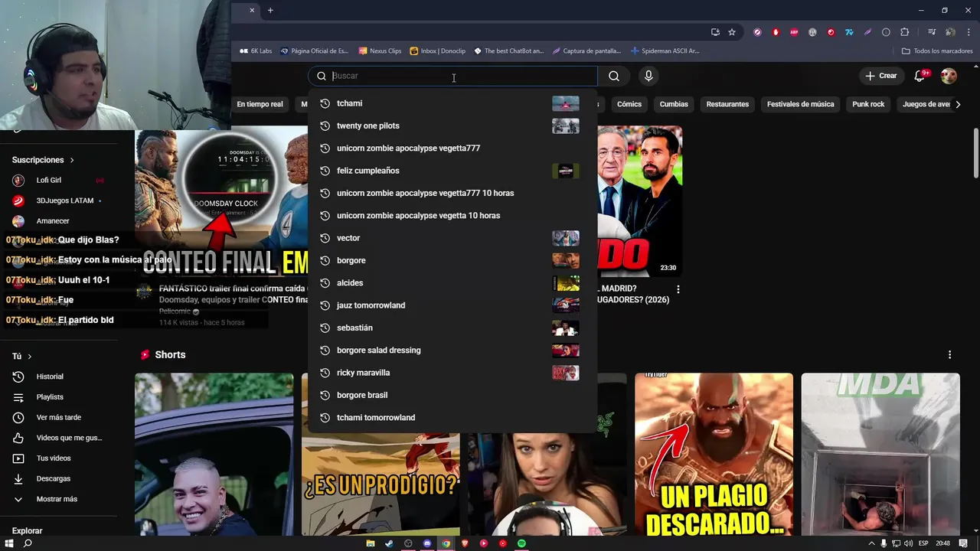Open Spiderman ASCII Art bookmark
This screenshot has height=551, width=980.
[x=665, y=51]
